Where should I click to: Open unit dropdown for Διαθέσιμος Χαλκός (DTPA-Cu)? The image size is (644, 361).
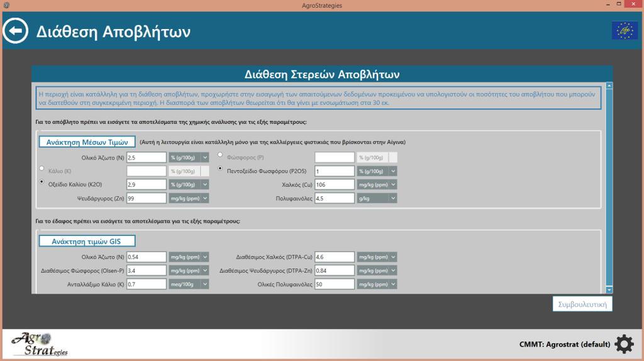click(377, 257)
